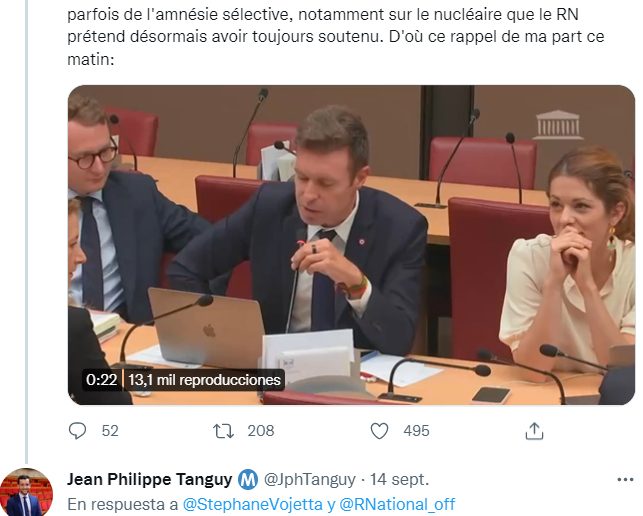Click the blue M badge next to Tanguy

(x=248, y=479)
